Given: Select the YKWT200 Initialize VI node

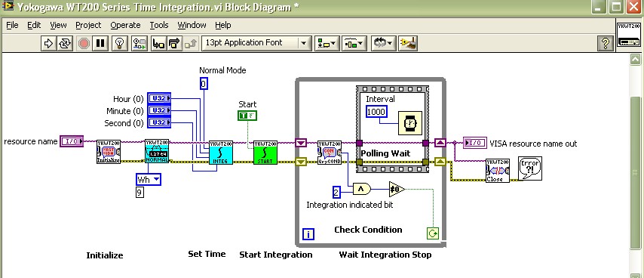Looking at the screenshot, I should (x=109, y=152).
